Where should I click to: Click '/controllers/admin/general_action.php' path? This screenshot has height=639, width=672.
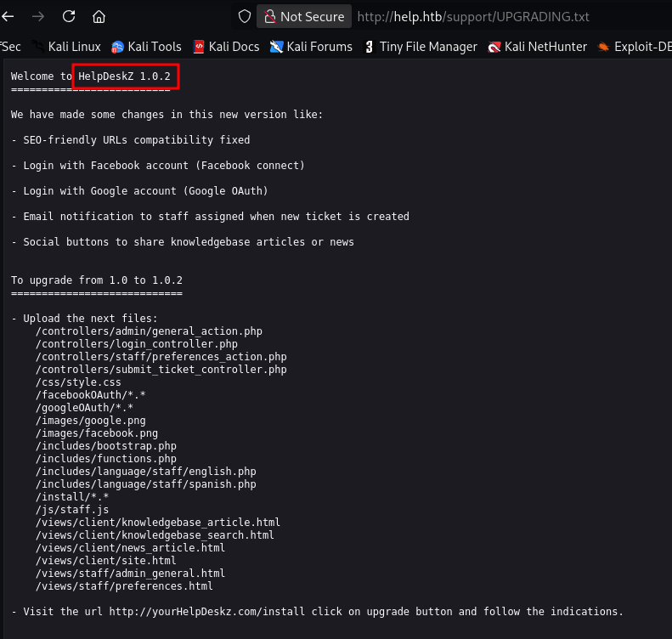pos(149,331)
